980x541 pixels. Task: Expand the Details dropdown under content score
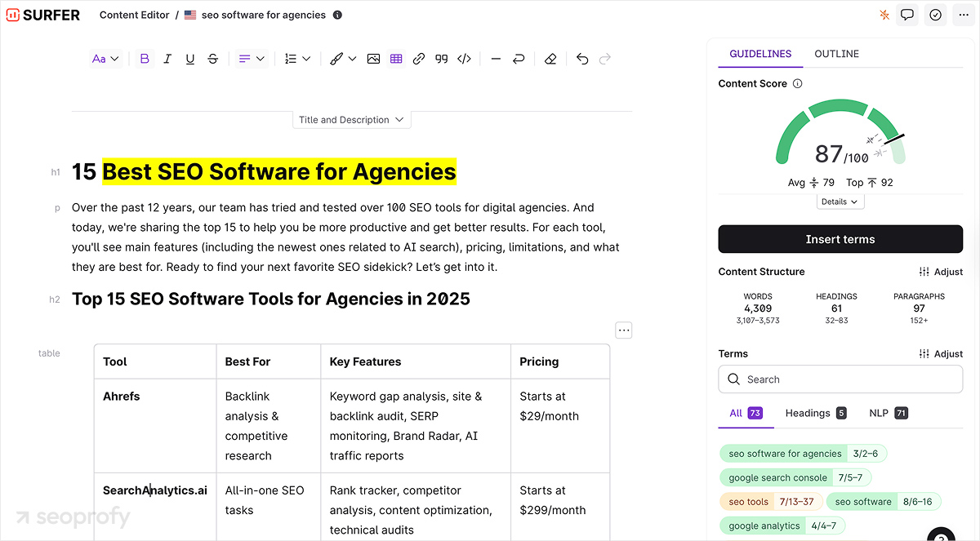[840, 202]
